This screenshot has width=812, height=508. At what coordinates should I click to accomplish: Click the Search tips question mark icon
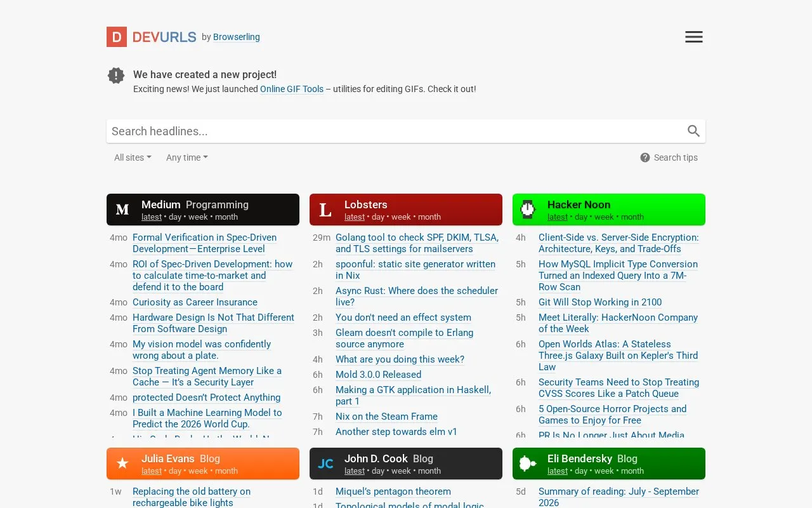645,157
